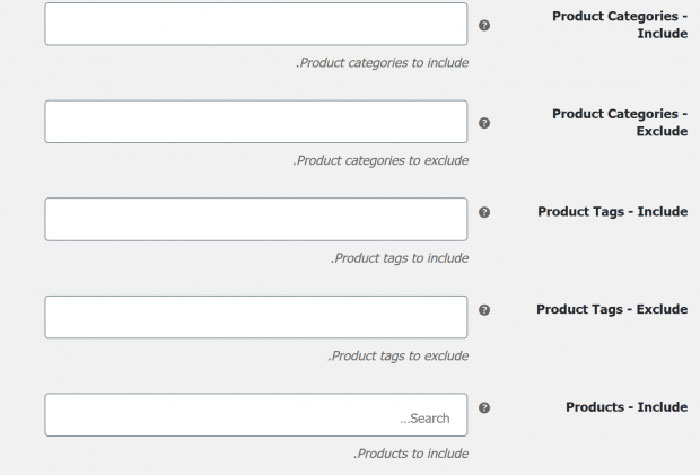Open the Product Tags - Exclude select box

pyautogui.click(x=255, y=317)
